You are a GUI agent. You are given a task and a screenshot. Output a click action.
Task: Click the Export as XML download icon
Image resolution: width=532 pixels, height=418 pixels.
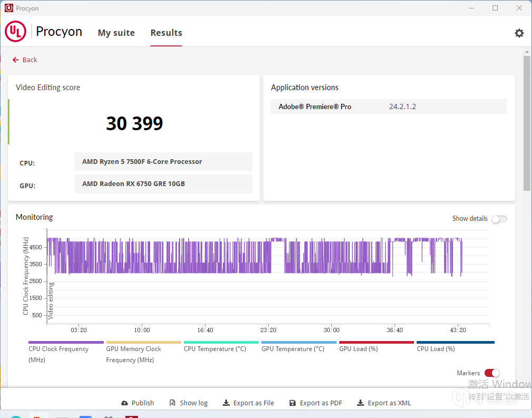pos(360,403)
